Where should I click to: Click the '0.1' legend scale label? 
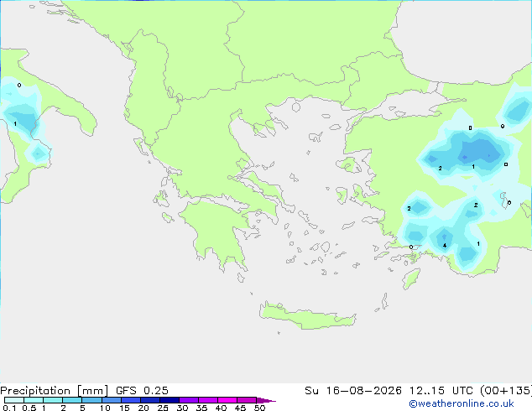tap(9, 408)
